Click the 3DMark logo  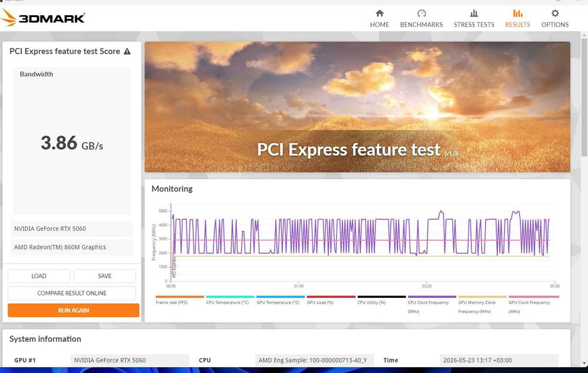pyautogui.click(x=43, y=18)
